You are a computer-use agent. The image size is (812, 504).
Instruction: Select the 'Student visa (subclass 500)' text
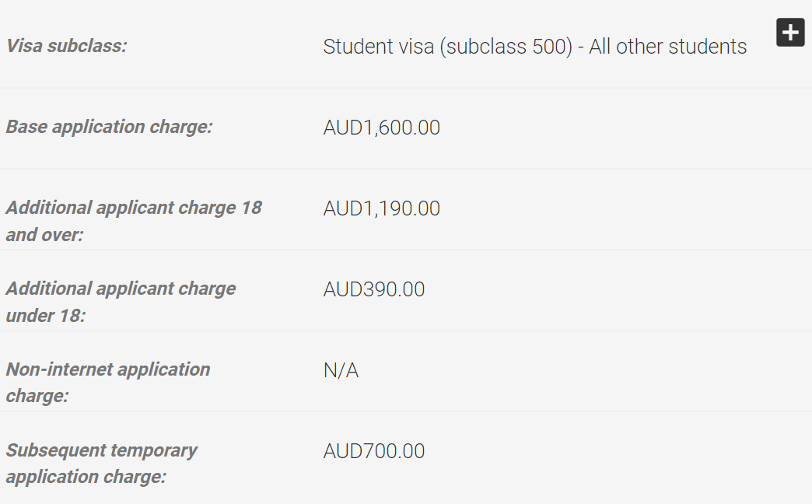point(448,47)
